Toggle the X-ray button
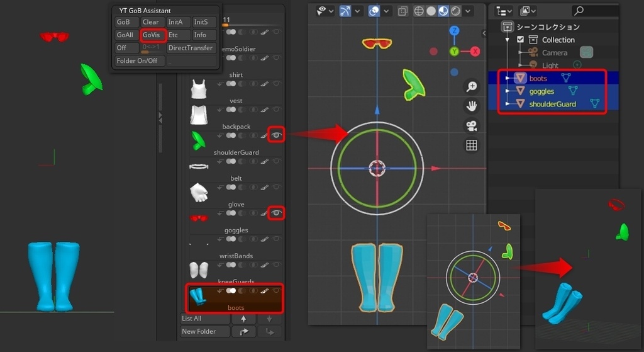The width and height of the screenshot is (644, 352). click(x=402, y=11)
